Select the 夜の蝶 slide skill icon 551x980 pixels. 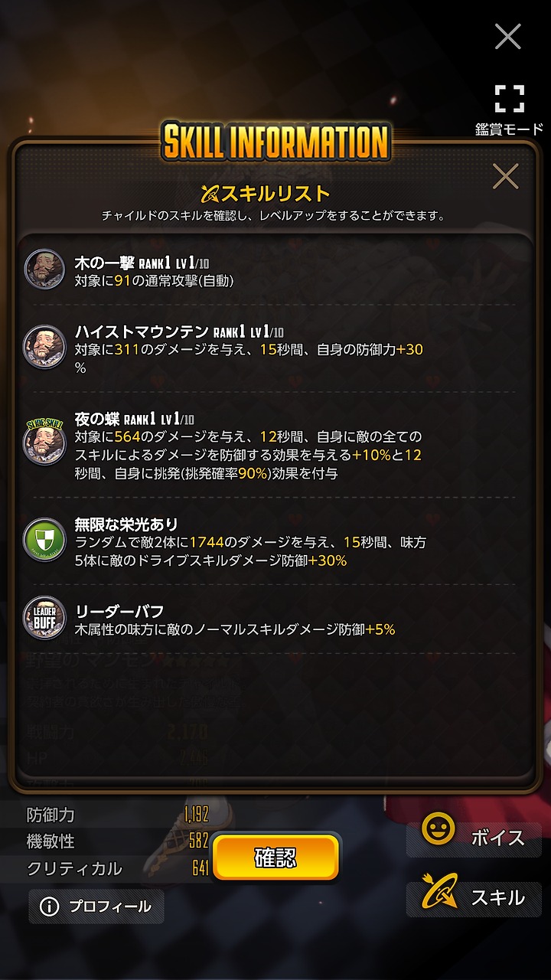coord(44,443)
